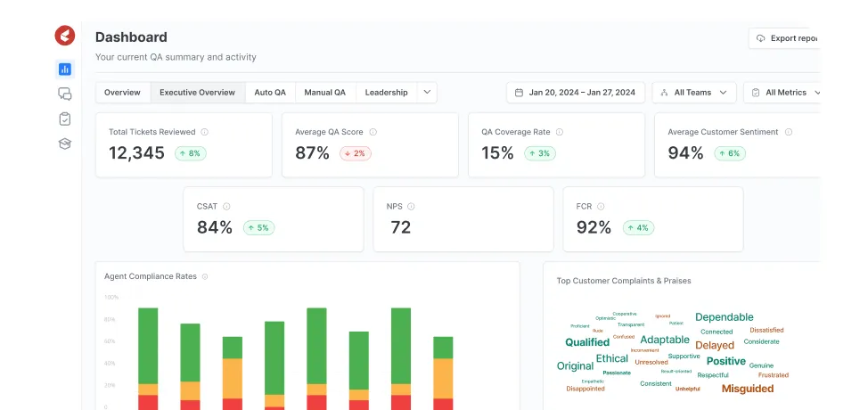The height and width of the screenshot is (410, 868).
Task: Click the 6% badge on Customer Sentiment
Action: point(730,153)
